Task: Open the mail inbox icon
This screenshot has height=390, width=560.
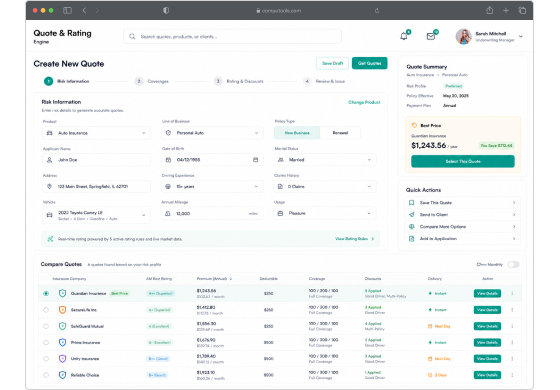Action: click(431, 36)
